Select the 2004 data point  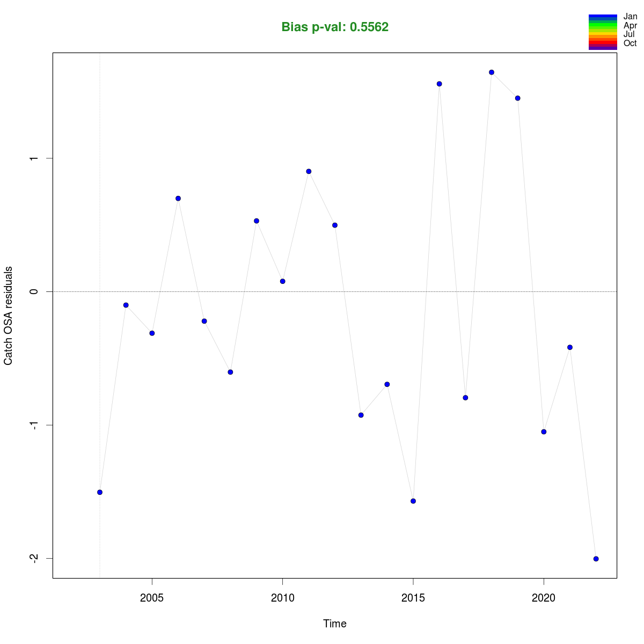coord(126,305)
